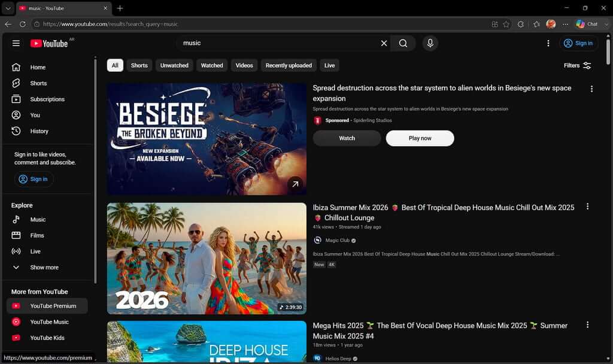Open options menu for Besiege ad
This screenshot has width=613, height=364.
591,89
